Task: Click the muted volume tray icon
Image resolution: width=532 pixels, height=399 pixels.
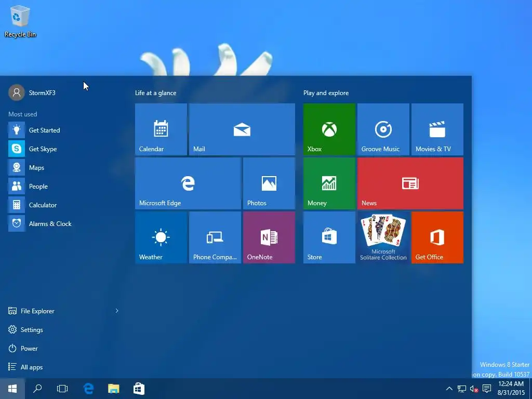Action: pyautogui.click(x=474, y=389)
